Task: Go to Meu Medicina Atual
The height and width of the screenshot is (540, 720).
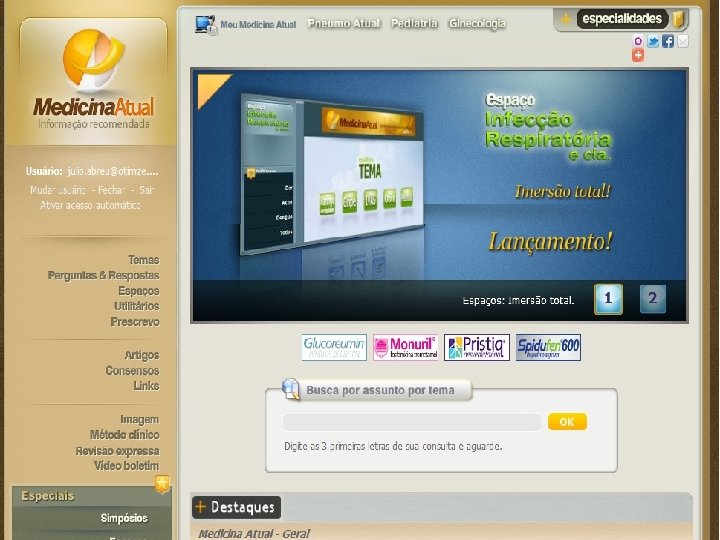Action: (258, 25)
